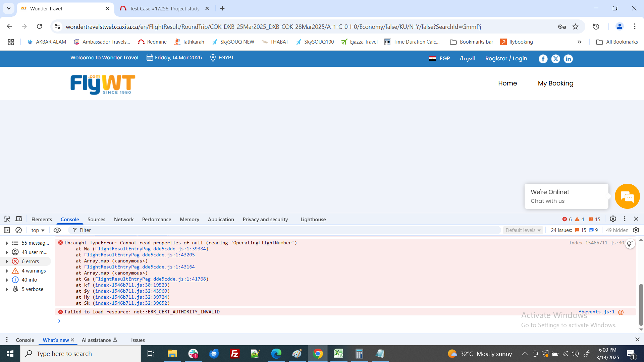Click the live expression eye icon
Viewport: 644px width, 362px height.
click(x=57, y=230)
